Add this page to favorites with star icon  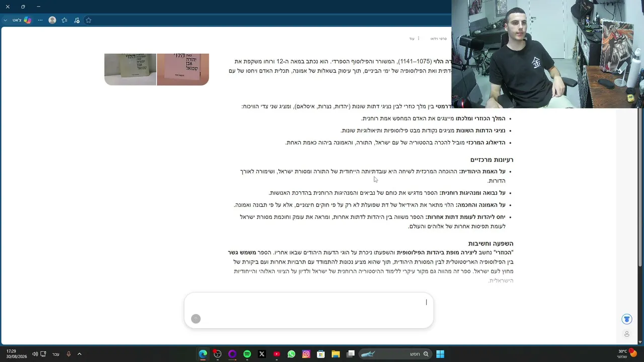click(89, 20)
